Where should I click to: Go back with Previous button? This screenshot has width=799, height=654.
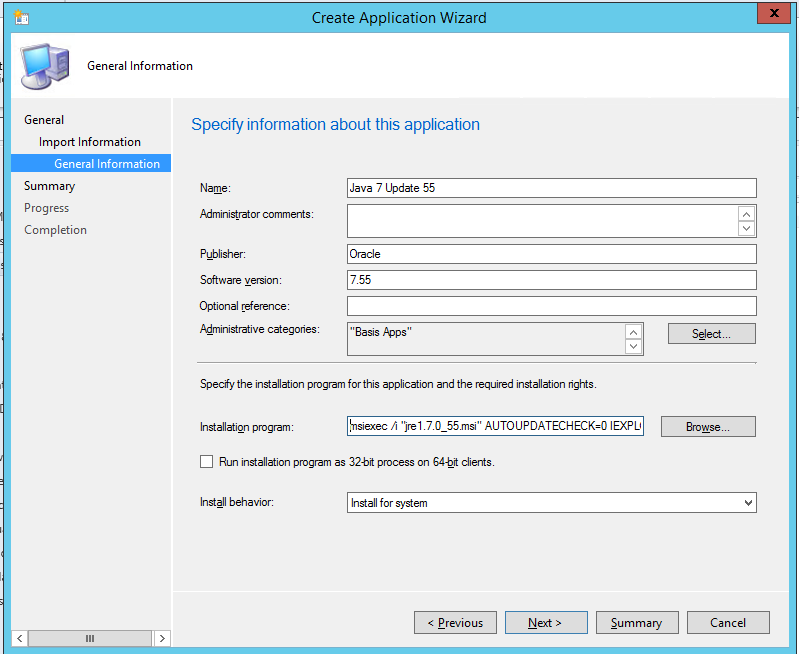[x=455, y=623]
